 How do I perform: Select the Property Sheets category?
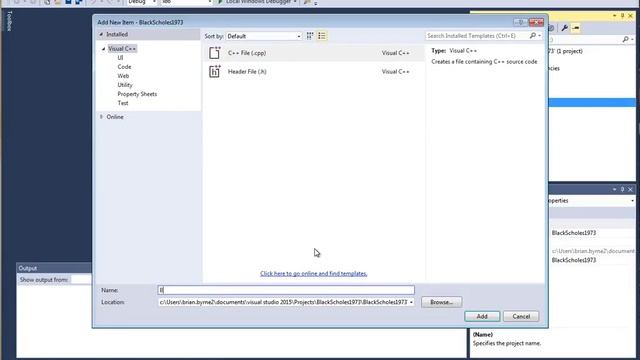point(137,94)
